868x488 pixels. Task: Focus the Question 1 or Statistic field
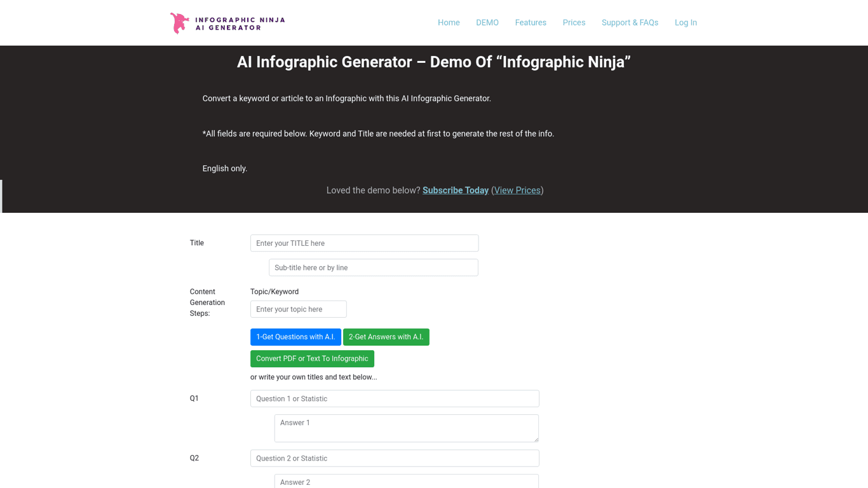pyautogui.click(x=395, y=399)
